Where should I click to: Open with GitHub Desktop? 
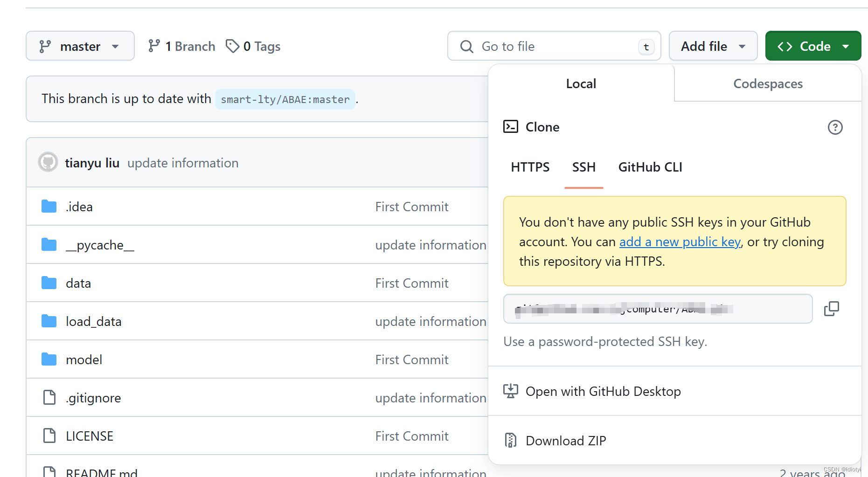[603, 391]
